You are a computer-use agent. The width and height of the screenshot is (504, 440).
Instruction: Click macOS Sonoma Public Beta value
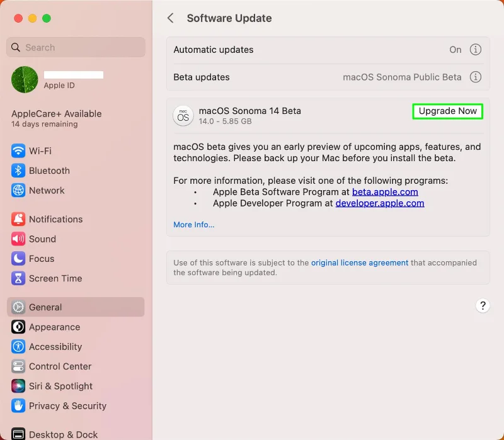(x=402, y=77)
